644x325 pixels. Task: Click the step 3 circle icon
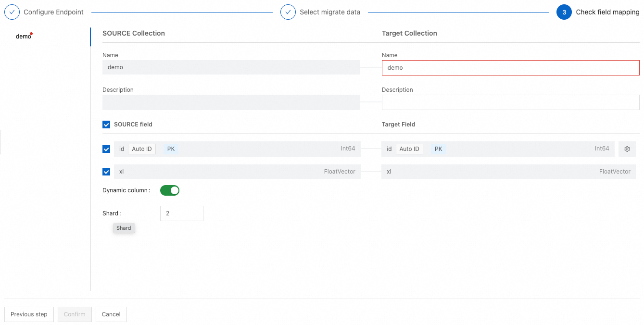point(564,12)
